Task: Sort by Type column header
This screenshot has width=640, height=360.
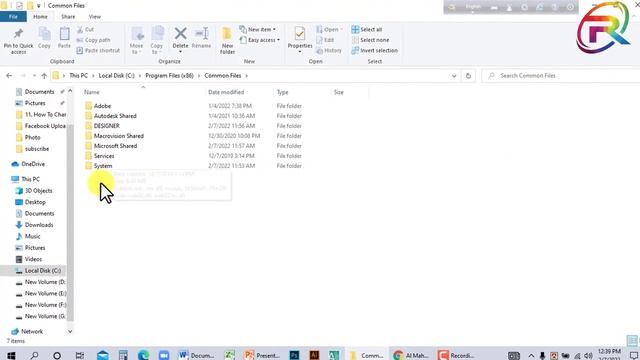Action: pyautogui.click(x=282, y=92)
